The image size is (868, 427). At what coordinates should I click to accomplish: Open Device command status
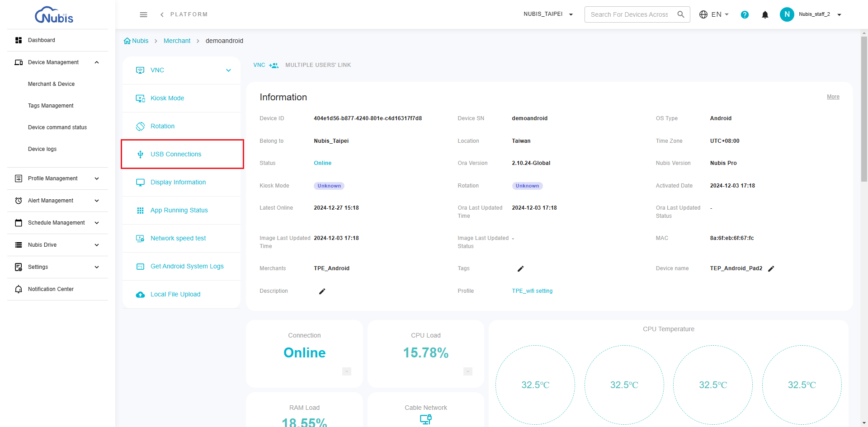(x=57, y=127)
